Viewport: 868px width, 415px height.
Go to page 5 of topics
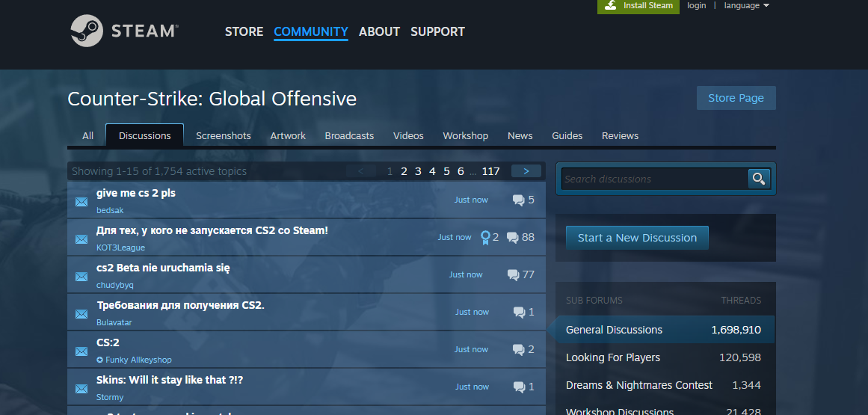[446, 171]
